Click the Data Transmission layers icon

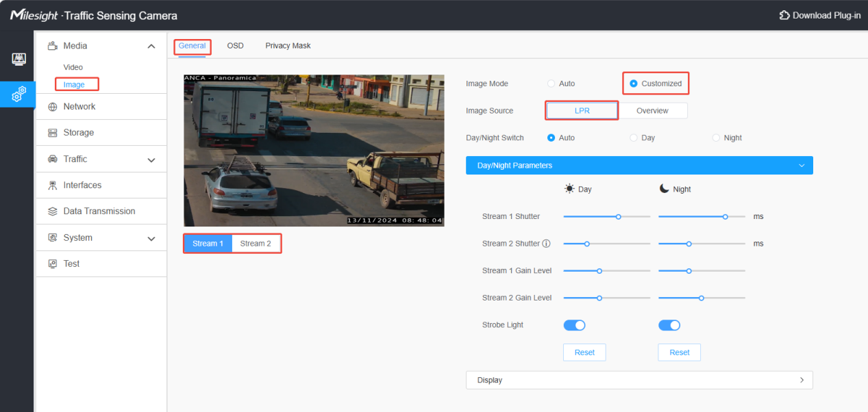(53, 211)
